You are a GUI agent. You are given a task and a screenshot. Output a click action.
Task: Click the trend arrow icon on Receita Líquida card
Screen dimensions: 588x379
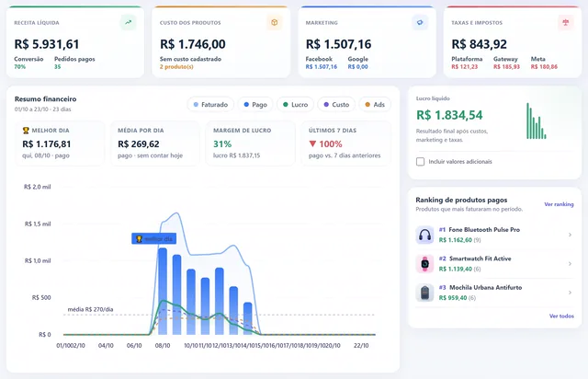pyautogui.click(x=129, y=22)
